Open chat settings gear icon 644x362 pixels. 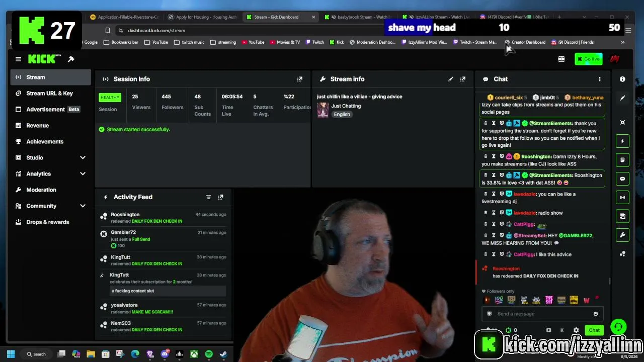pyautogui.click(x=576, y=330)
